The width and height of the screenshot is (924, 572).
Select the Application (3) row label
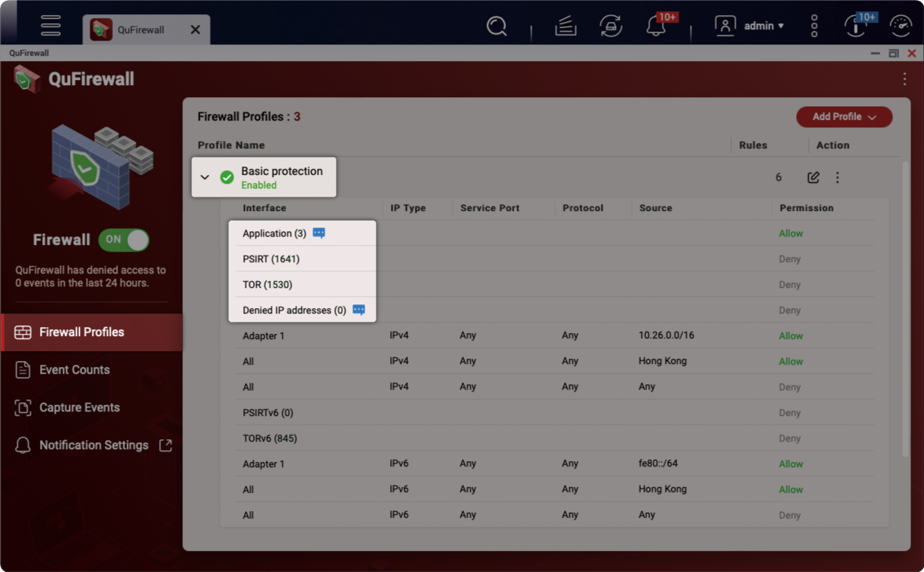click(274, 234)
